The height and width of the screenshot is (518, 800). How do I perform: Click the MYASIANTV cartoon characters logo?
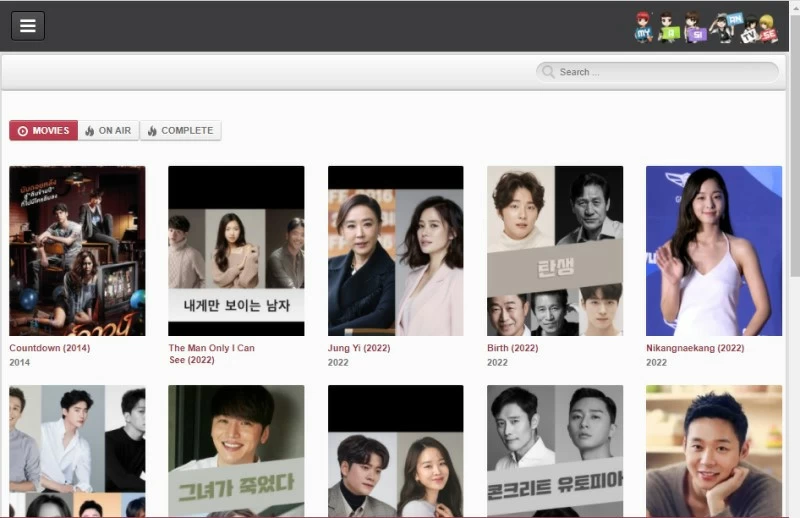coord(706,28)
